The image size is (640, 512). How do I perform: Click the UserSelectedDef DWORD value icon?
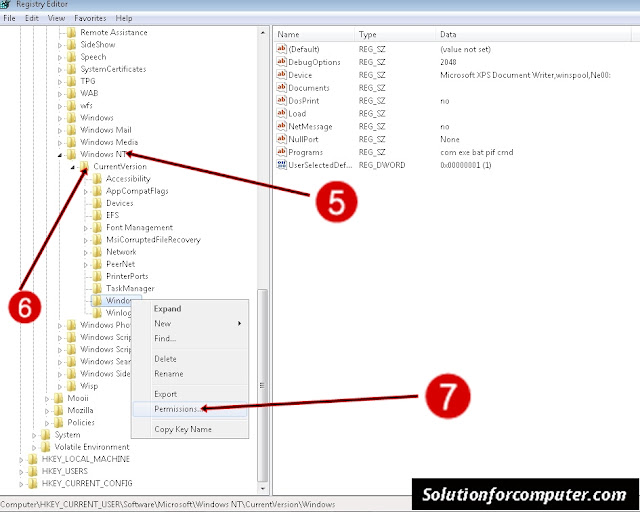click(281, 165)
